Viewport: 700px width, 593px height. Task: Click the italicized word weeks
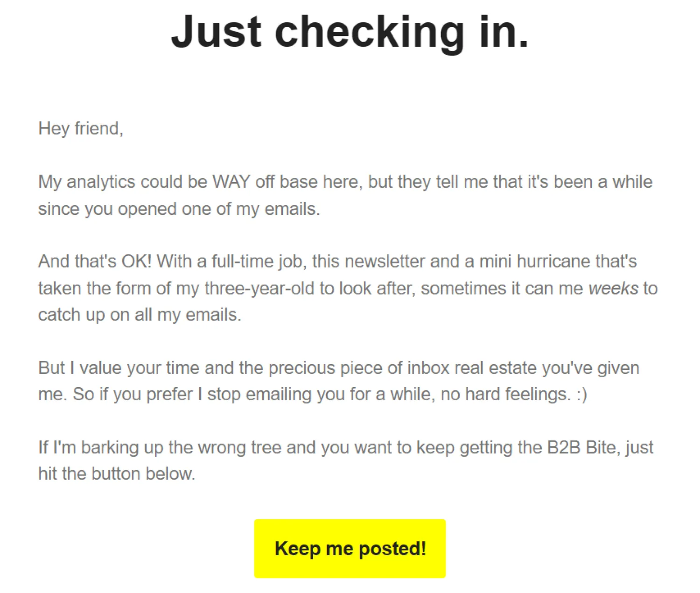(x=613, y=288)
